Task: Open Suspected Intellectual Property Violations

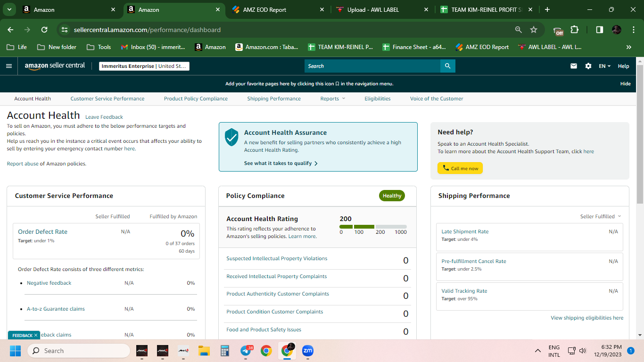Action: pos(277,258)
